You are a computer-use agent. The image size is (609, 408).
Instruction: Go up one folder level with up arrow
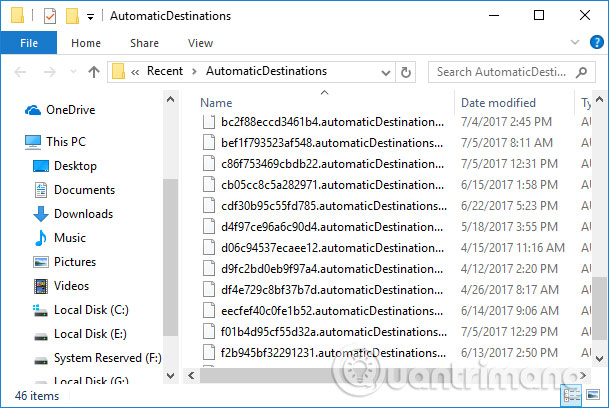tap(94, 71)
